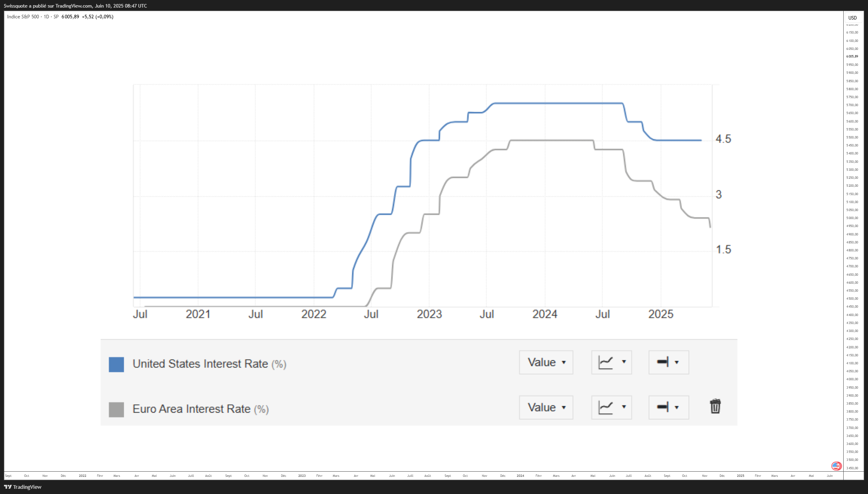Screen dimensions: 868x494
Task: Click the small 2023 label on the bottom time axis
Action: click(302, 476)
